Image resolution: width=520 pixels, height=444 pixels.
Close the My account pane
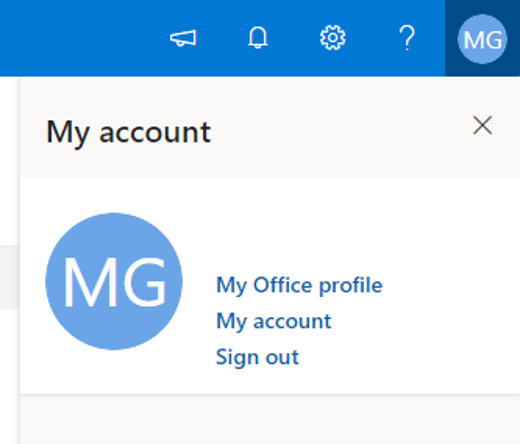(x=482, y=125)
